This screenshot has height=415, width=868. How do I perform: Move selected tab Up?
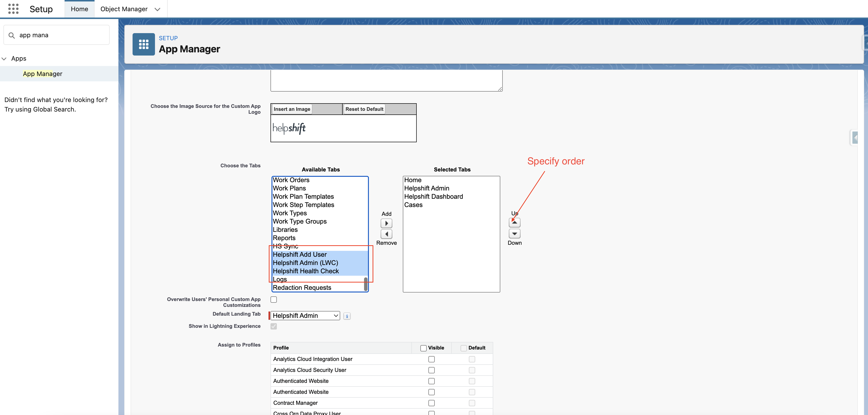(x=514, y=222)
